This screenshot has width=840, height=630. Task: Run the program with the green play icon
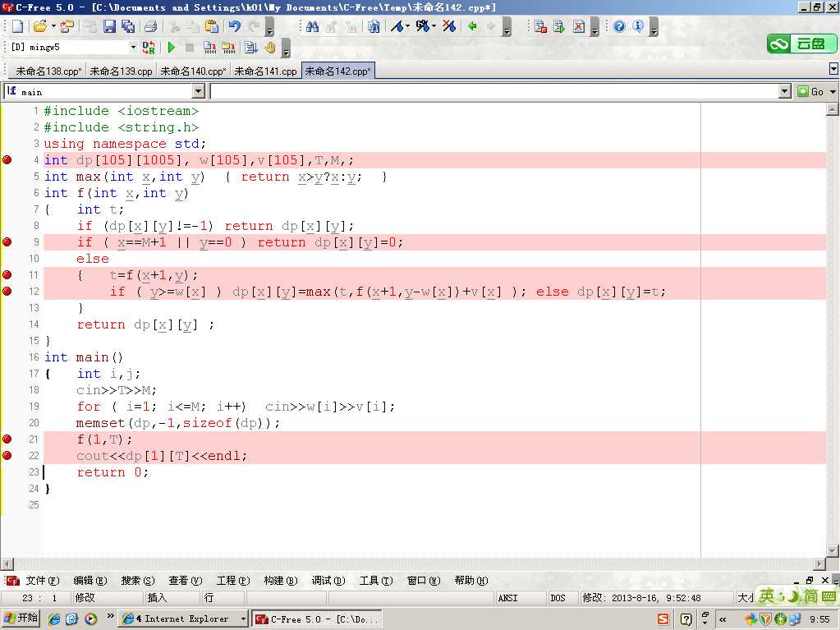(172, 48)
